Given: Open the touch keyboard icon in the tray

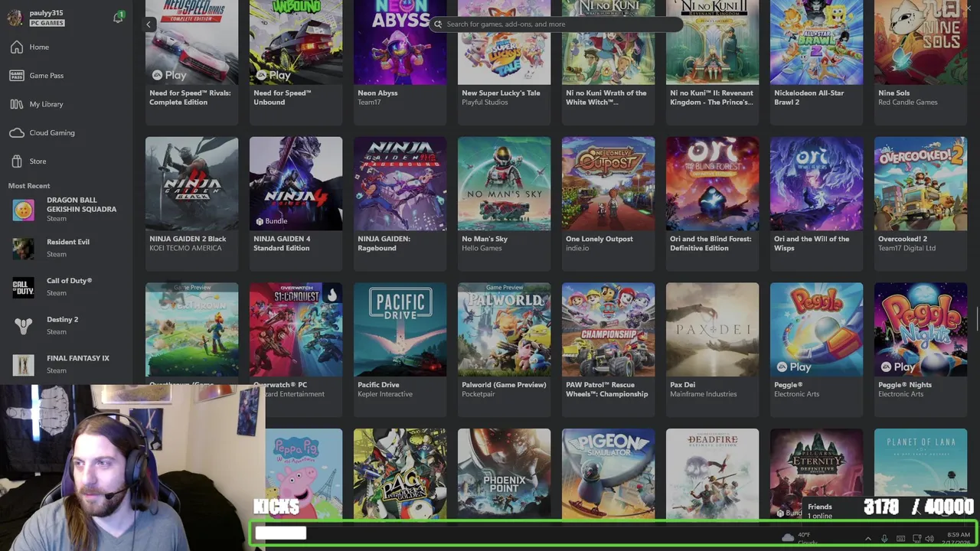Looking at the screenshot, I should pyautogui.click(x=900, y=539).
